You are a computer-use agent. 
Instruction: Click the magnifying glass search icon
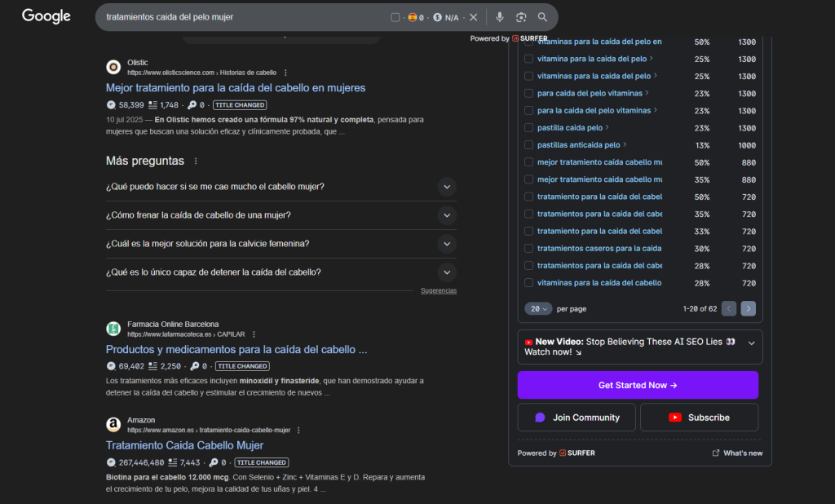[x=542, y=17]
